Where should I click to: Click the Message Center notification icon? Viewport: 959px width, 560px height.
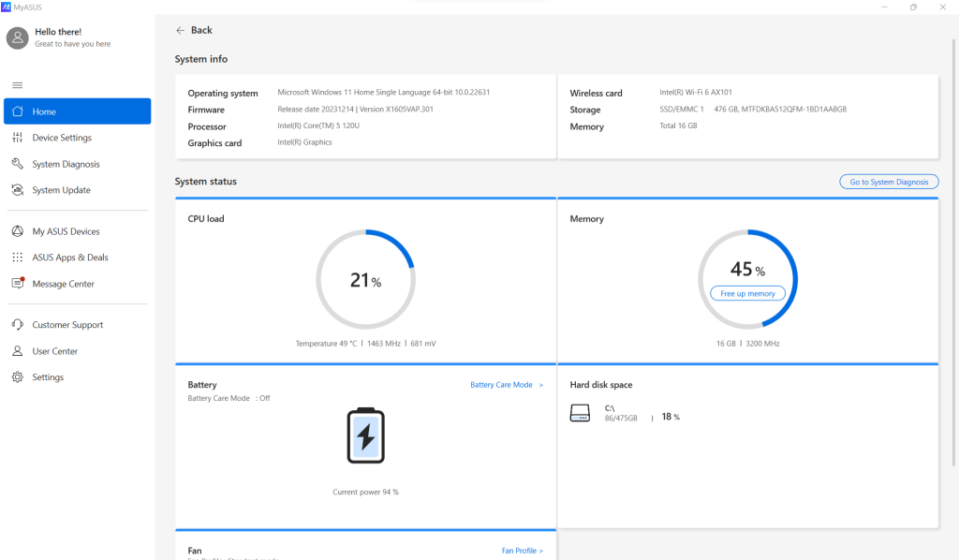pos(17,284)
